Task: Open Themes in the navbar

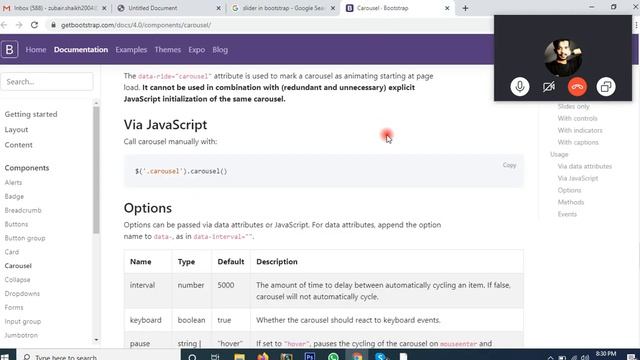Action: (x=167, y=50)
